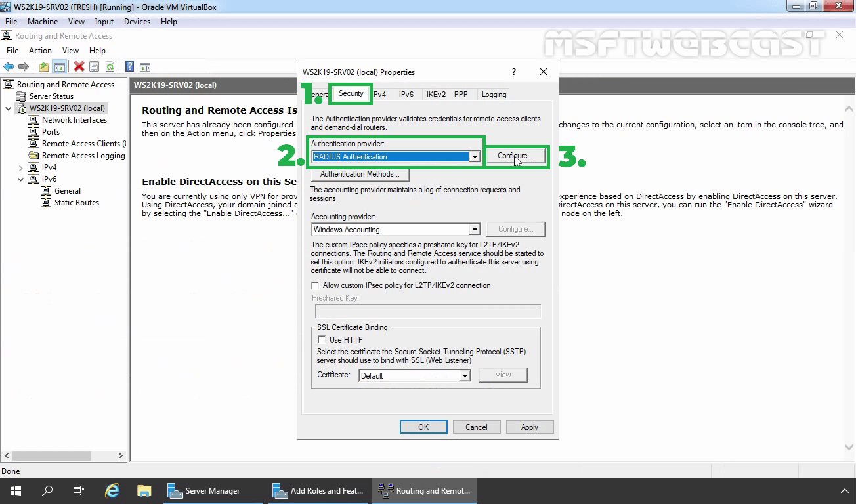Screen dimensions: 856x504
Task: Click the Help question mark icon
Action: coord(129,66)
